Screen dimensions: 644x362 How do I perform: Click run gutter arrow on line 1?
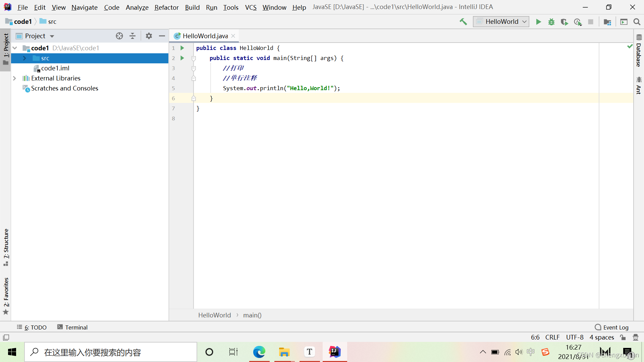coord(182,48)
